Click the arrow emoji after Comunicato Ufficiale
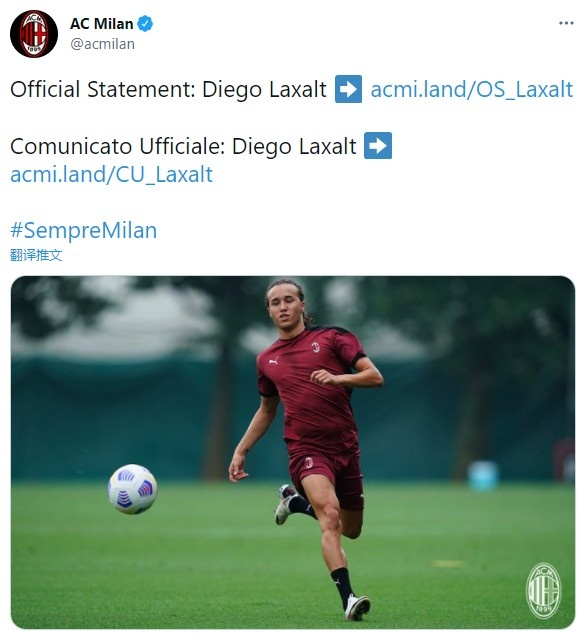 (x=378, y=145)
